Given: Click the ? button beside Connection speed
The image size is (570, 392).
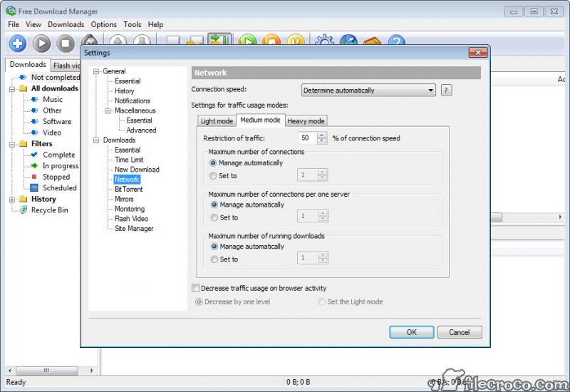Looking at the screenshot, I should click(447, 91).
